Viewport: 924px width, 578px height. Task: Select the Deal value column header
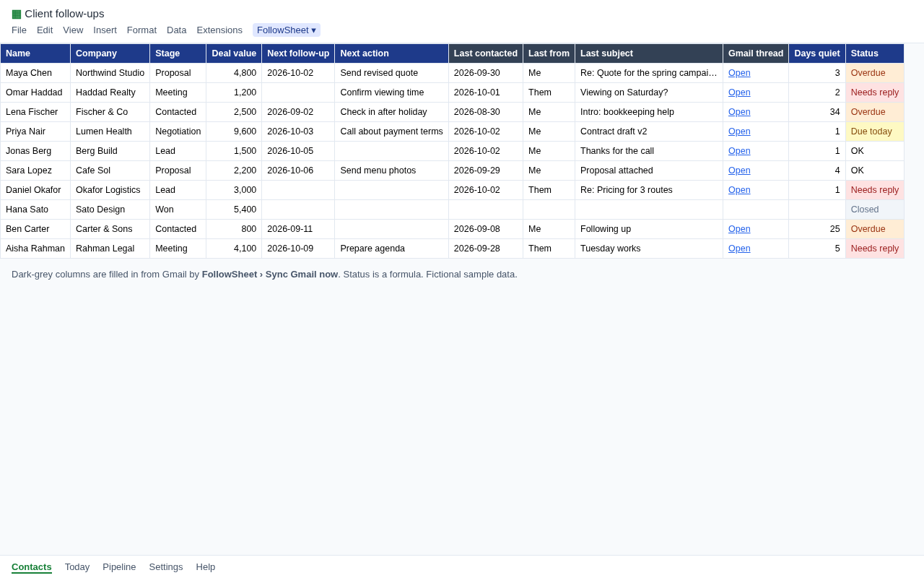click(x=234, y=53)
